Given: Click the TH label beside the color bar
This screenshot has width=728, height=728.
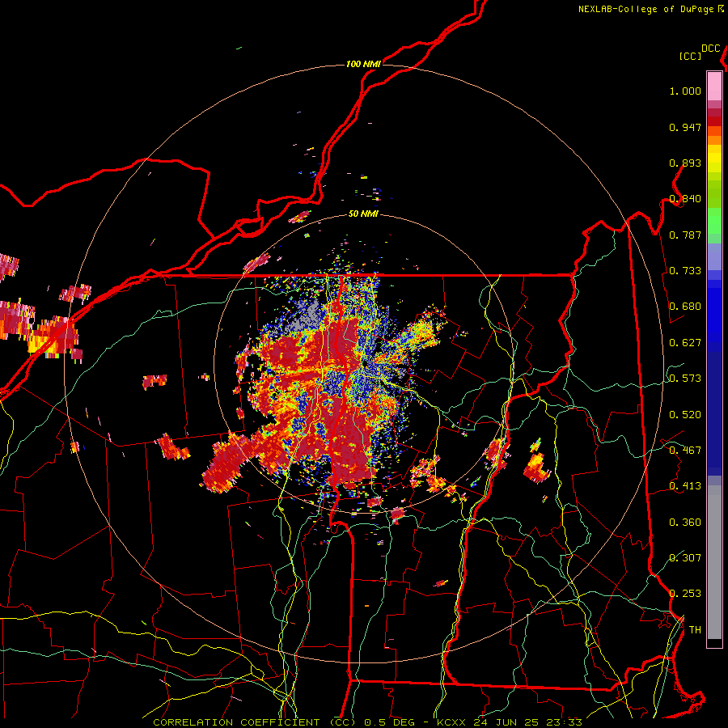Looking at the screenshot, I should click(x=695, y=630).
